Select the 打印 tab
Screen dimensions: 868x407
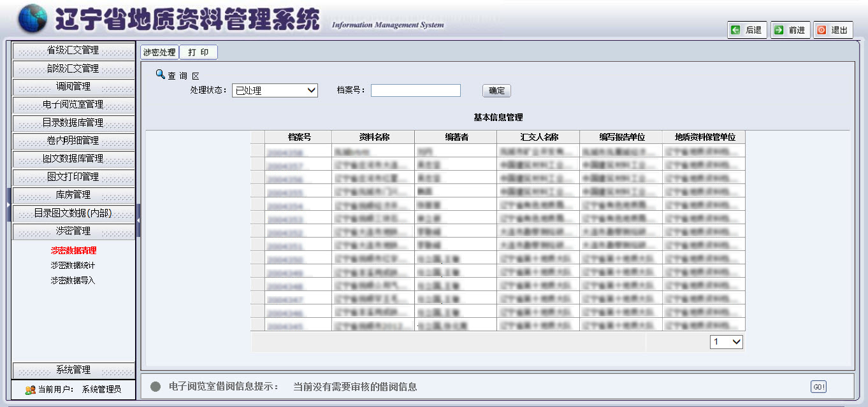click(198, 52)
